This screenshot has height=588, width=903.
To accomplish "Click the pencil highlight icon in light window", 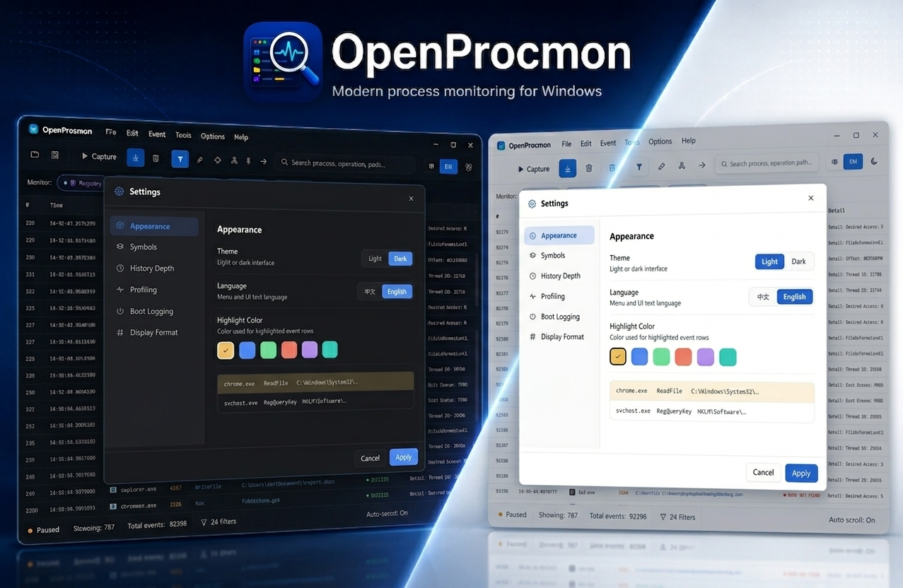I will [661, 166].
